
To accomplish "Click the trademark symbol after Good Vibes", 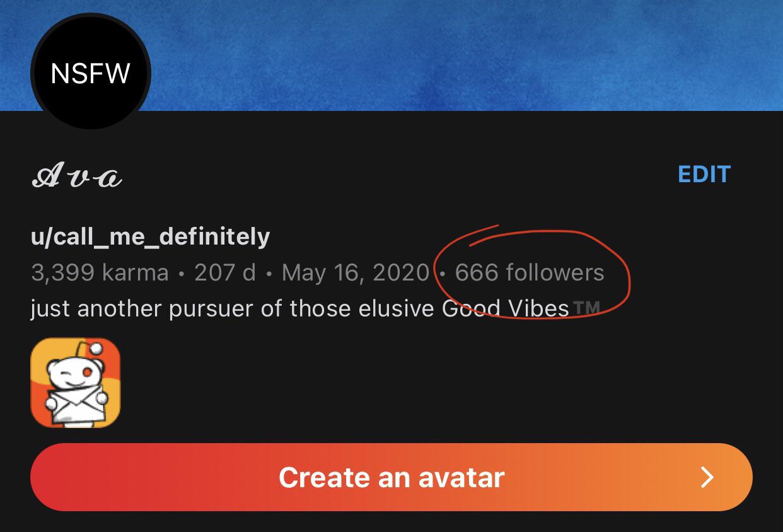I will pos(586,308).
